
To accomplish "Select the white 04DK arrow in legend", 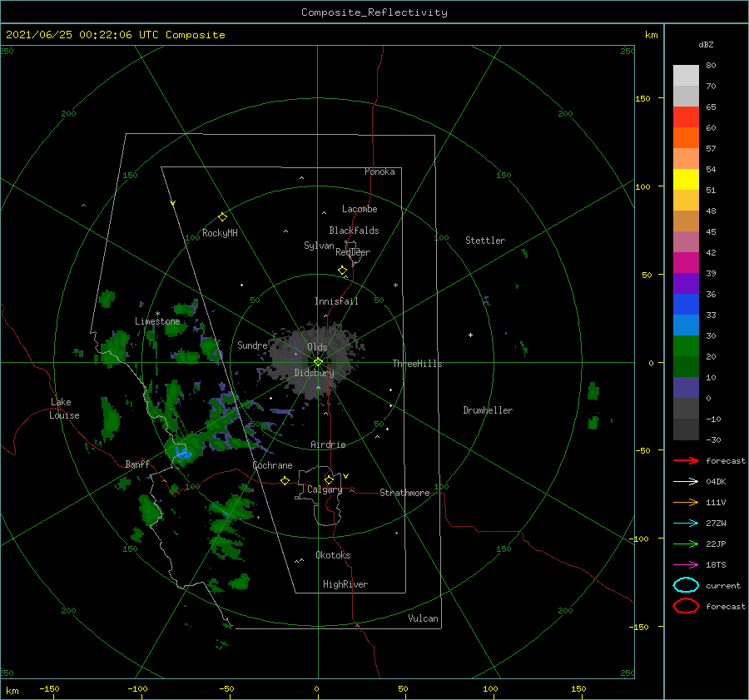I will (686, 481).
